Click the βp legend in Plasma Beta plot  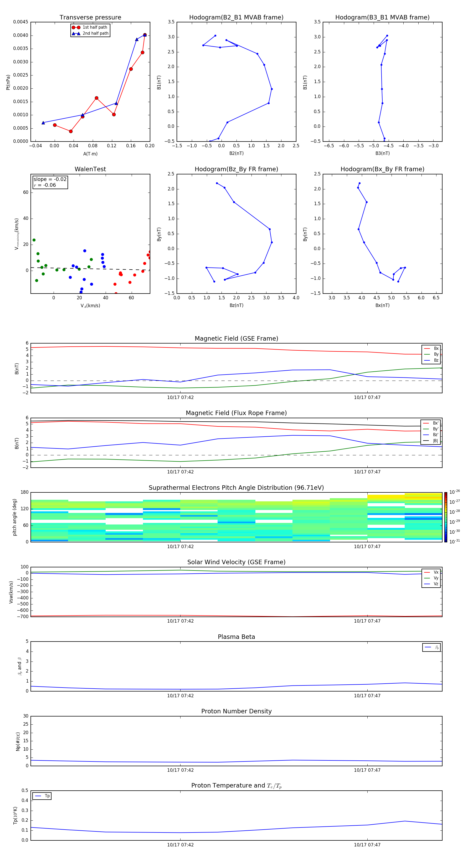(x=431, y=647)
